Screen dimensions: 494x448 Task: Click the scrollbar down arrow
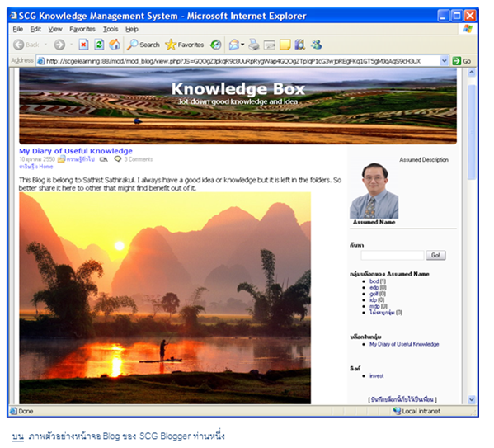click(x=471, y=399)
